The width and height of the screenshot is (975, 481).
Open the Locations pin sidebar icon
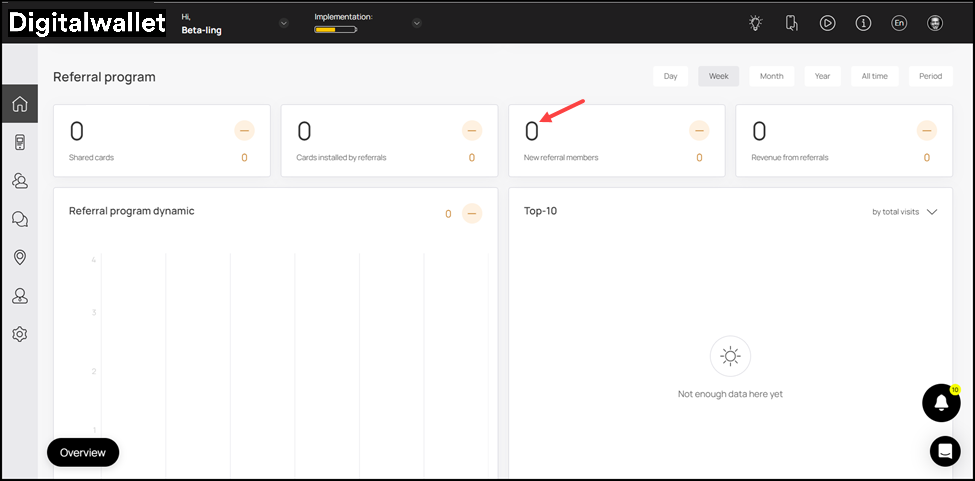[19, 257]
